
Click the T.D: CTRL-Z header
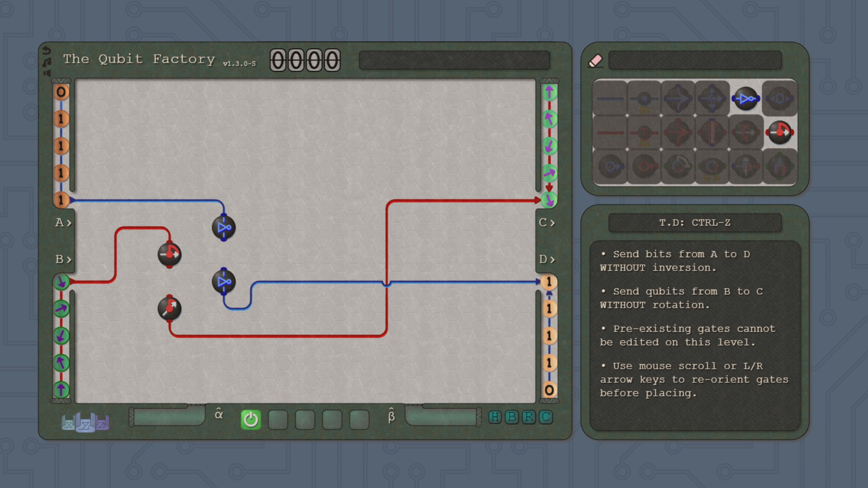click(695, 223)
